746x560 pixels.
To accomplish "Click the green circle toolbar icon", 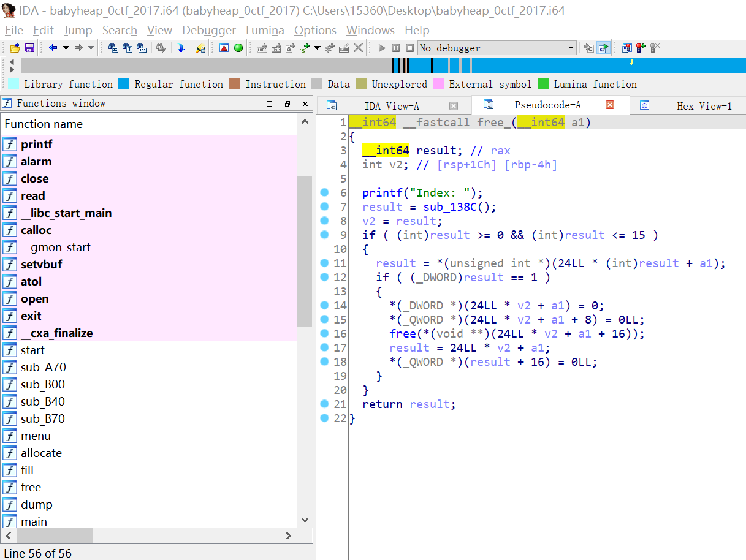I will [238, 48].
